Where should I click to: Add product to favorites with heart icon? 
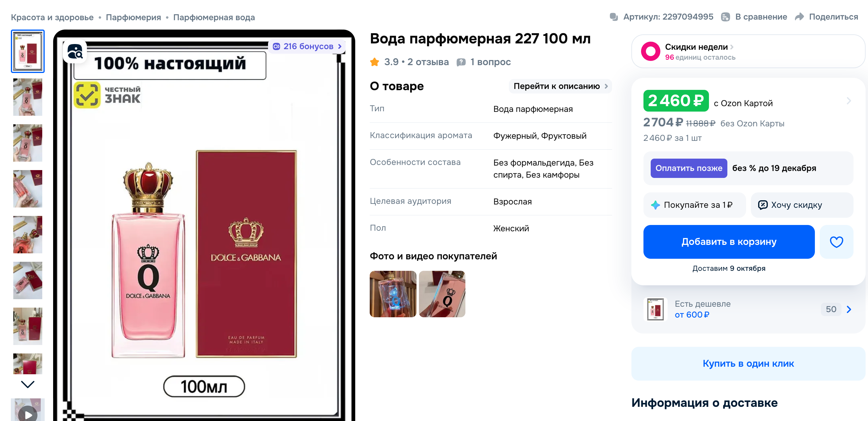pyautogui.click(x=836, y=242)
